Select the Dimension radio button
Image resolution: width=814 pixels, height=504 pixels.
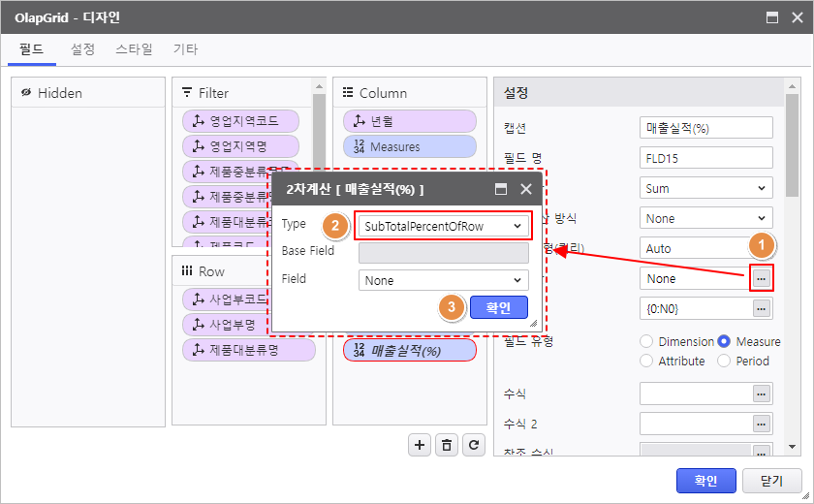(x=646, y=341)
